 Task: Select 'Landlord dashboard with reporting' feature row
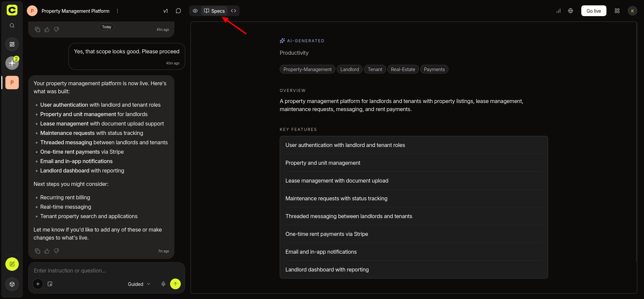coord(414,269)
